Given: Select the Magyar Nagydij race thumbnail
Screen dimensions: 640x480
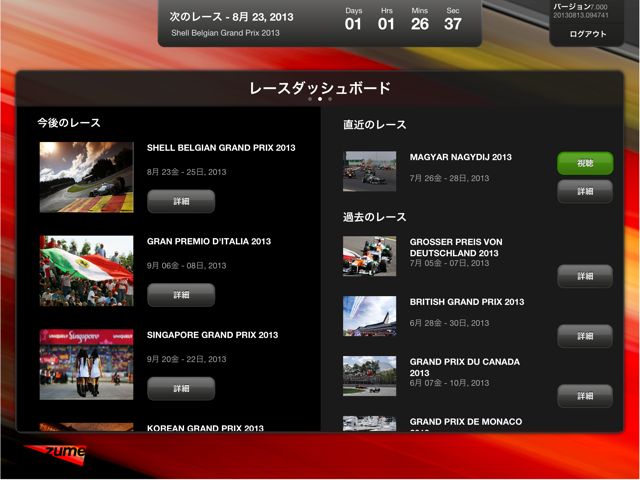Looking at the screenshot, I should (369, 171).
